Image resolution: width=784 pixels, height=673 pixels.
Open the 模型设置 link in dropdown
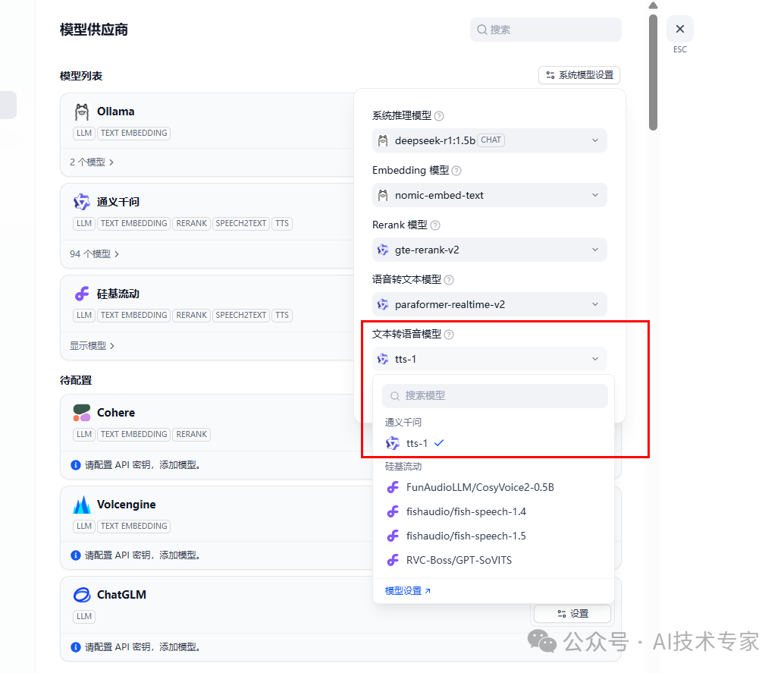(x=407, y=591)
